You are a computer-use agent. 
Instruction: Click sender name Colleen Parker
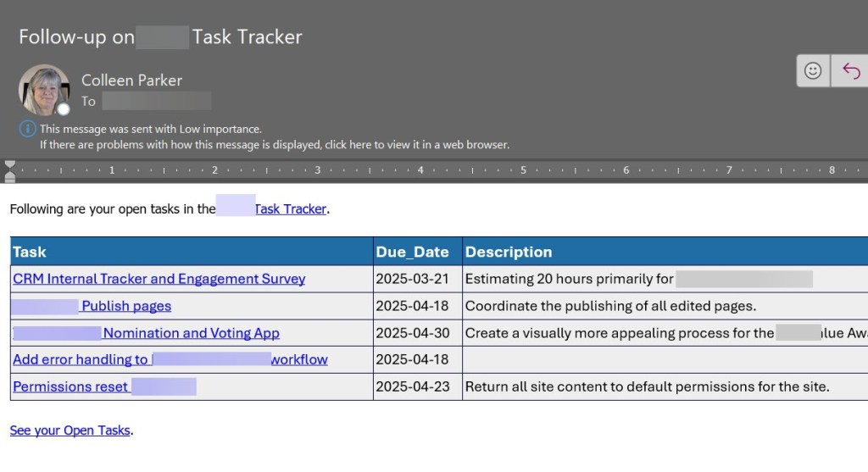tap(131, 81)
